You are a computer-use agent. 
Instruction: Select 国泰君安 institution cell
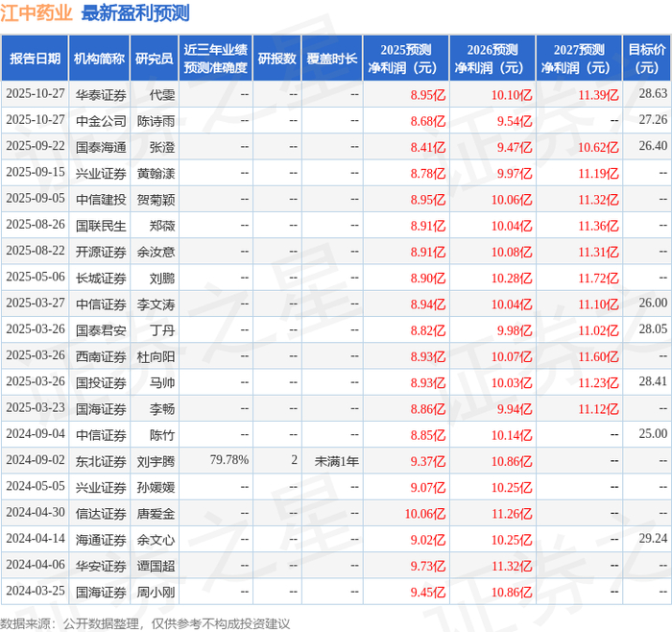pyautogui.click(x=101, y=330)
